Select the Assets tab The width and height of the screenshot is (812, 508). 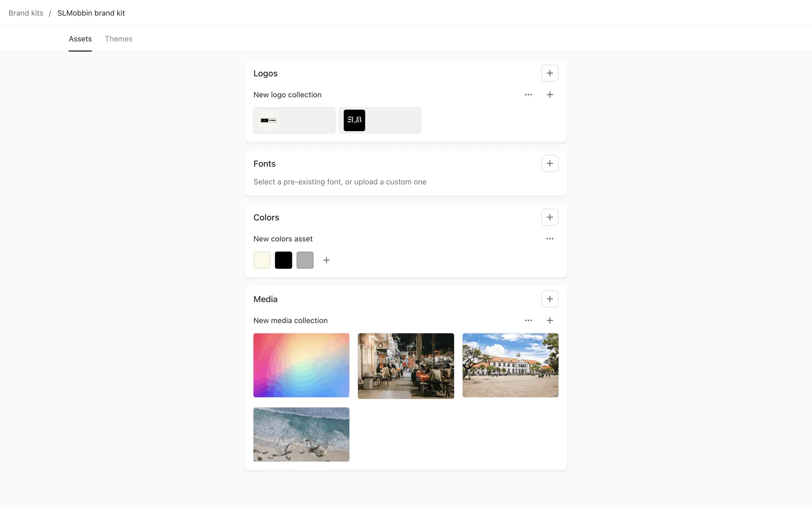(80, 39)
